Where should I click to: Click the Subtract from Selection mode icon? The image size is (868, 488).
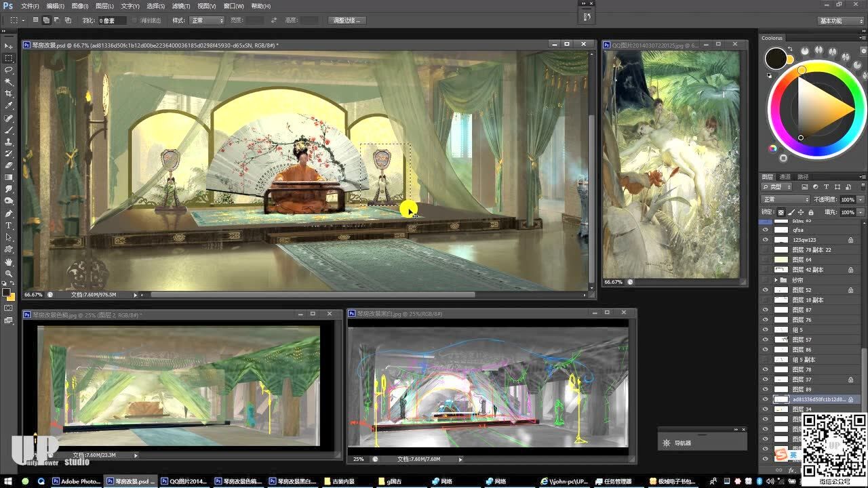point(56,20)
